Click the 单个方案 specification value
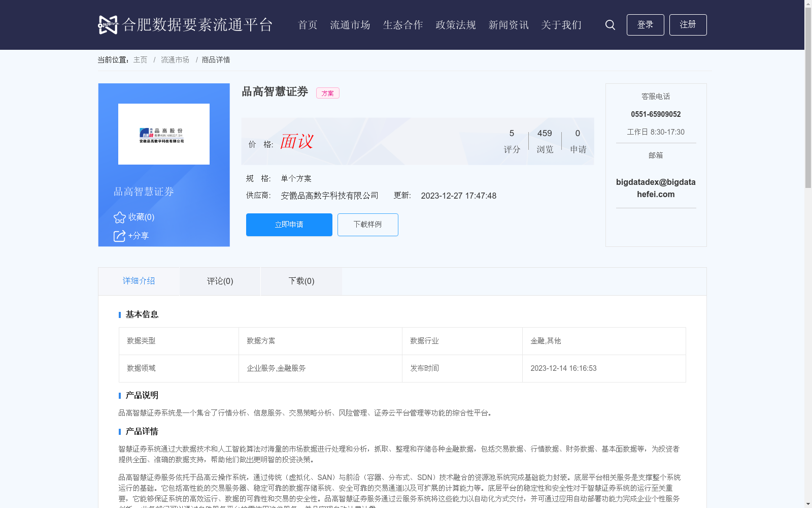The height and width of the screenshot is (508, 812). (x=296, y=178)
